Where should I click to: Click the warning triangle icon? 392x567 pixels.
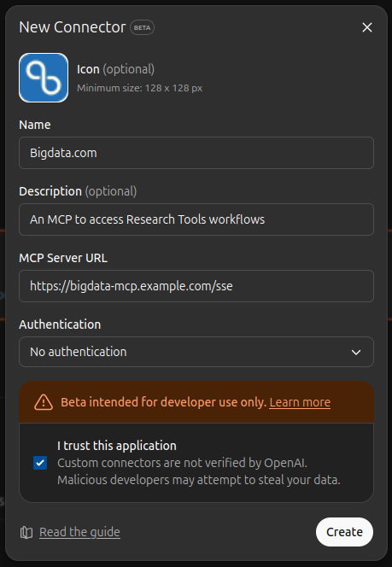(x=44, y=402)
